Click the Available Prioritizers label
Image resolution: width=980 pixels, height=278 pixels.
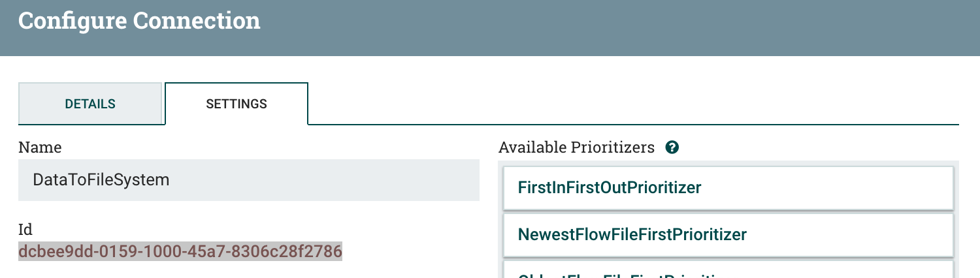(576, 147)
